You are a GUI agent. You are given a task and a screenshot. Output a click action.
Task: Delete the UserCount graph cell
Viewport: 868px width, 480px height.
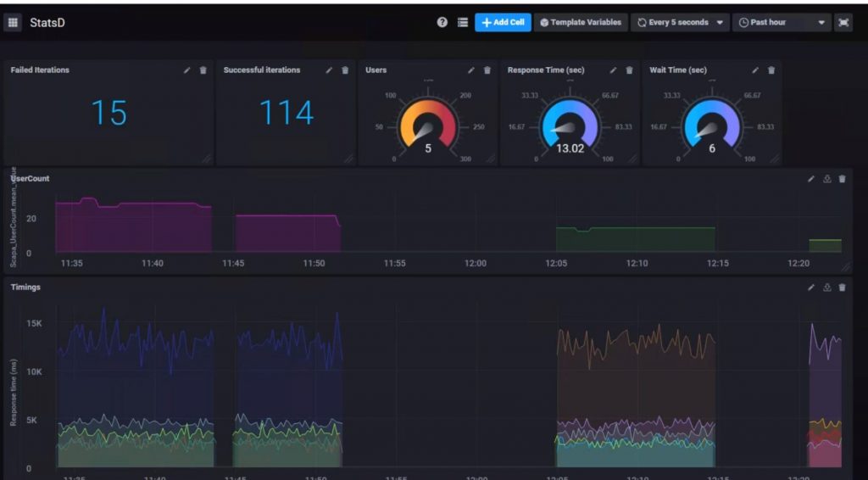(842, 179)
